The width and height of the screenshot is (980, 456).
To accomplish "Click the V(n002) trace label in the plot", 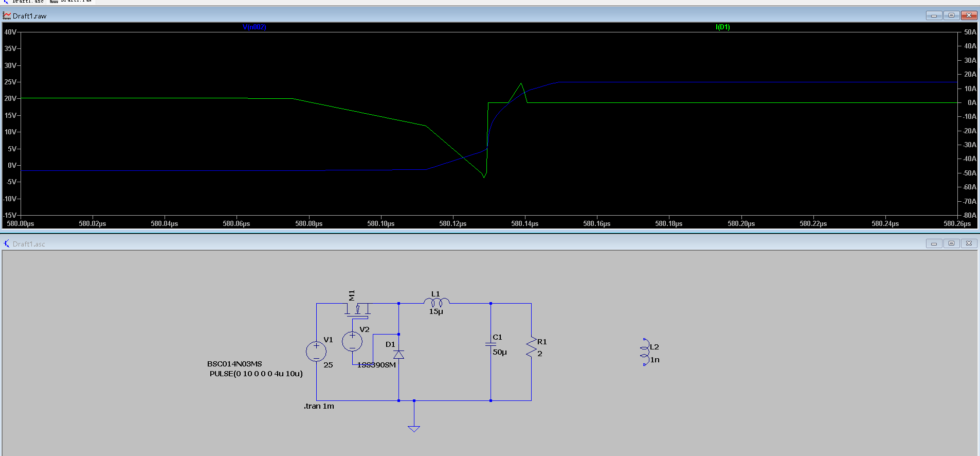I will tap(255, 27).
